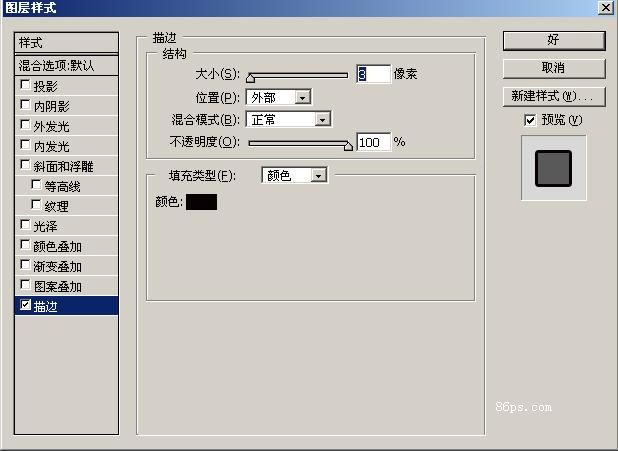Close the 图层样式 dialog window
Viewport: 618px width, 451px height.
[605, 7]
